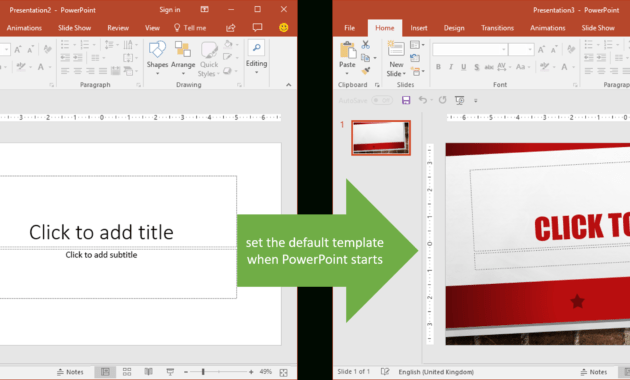This screenshot has height=380, width=630.
Task: Expand the Quick Styles dropdown
Action: tap(209, 58)
